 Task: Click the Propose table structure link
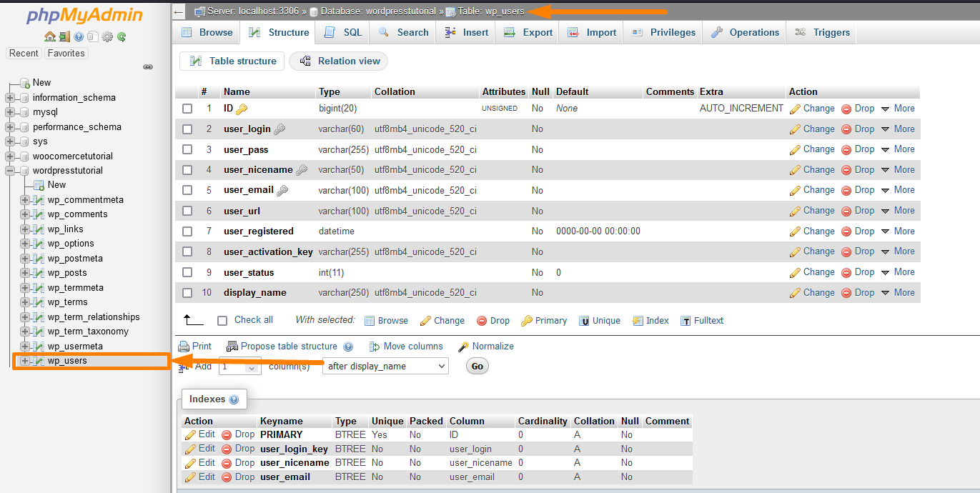pyautogui.click(x=289, y=347)
